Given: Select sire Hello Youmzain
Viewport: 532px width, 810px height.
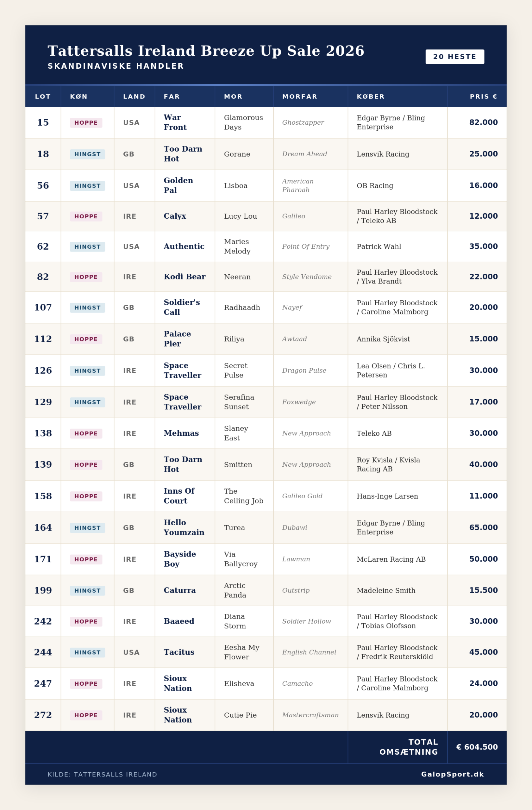Looking at the screenshot, I should click(x=184, y=527).
